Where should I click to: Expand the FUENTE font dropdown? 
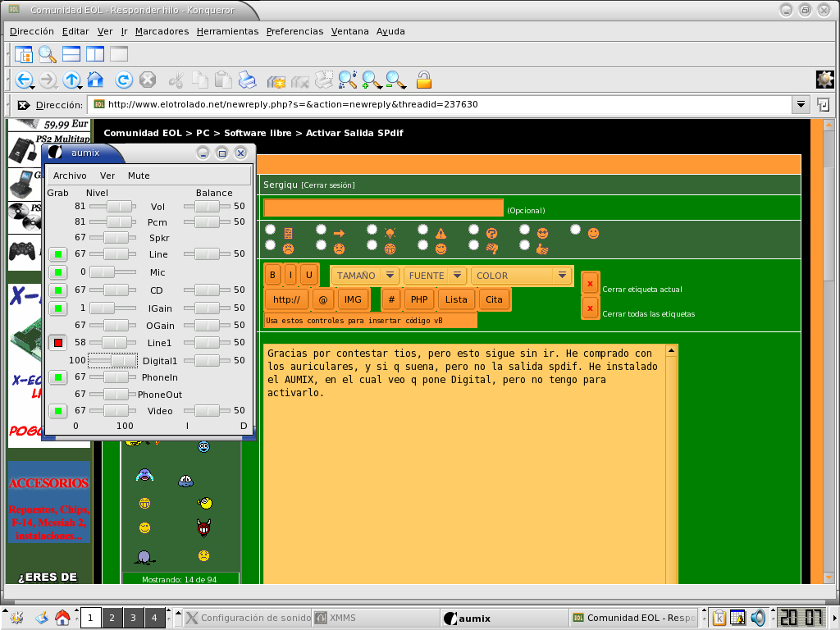[435, 276]
